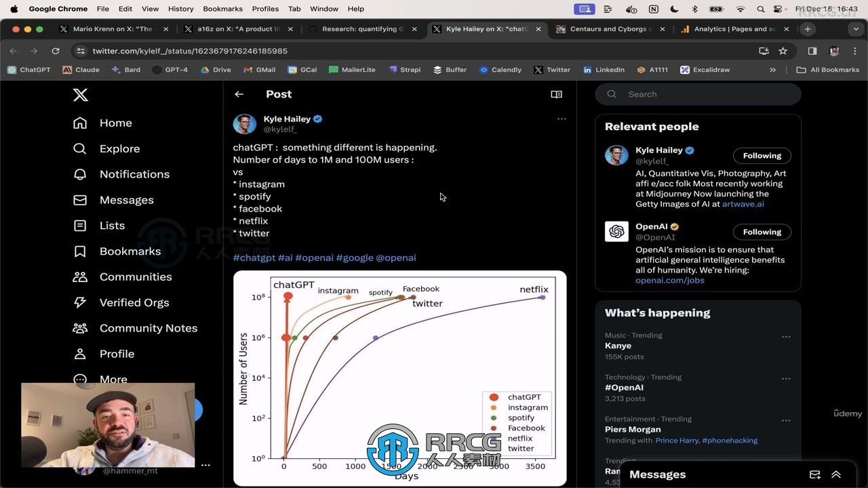868x488 pixels.
Task: Switch to Mario Krenn on X tab
Action: click(113, 29)
